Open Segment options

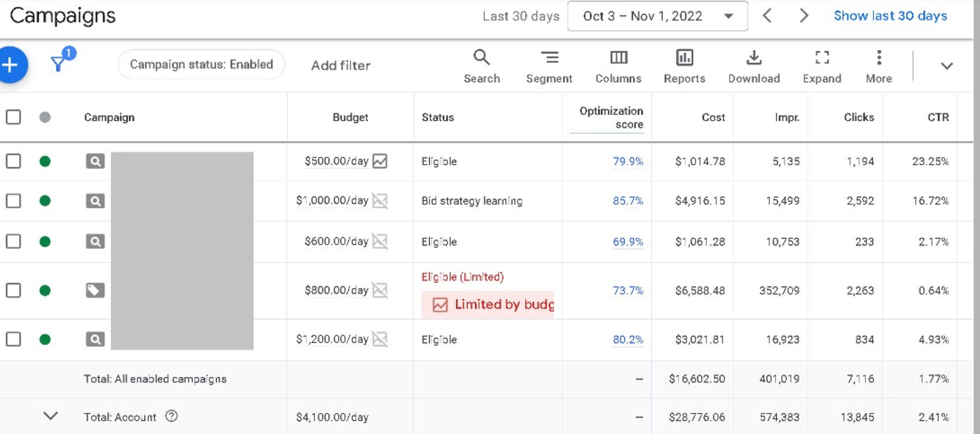point(549,67)
